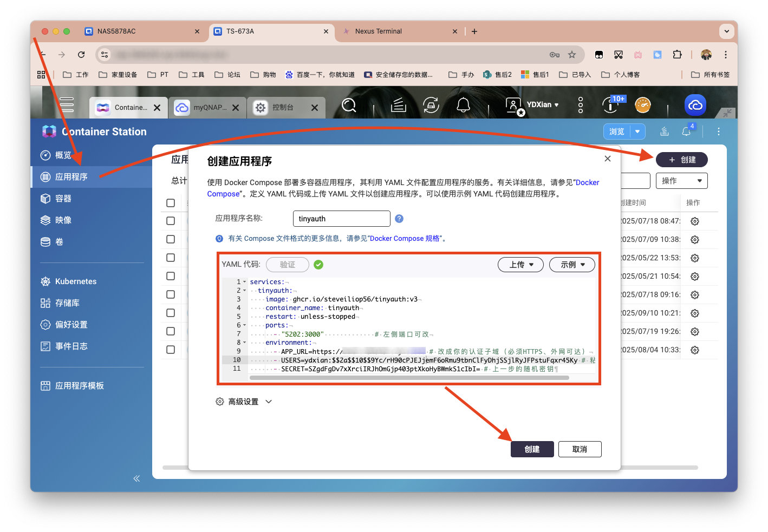This screenshot has width=768, height=532.
Task: Click 创建 to create the tinyauth application
Action: tap(532, 449)
